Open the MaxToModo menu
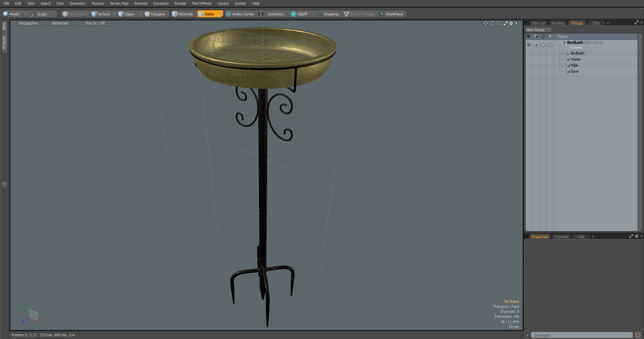 (202, 3)
